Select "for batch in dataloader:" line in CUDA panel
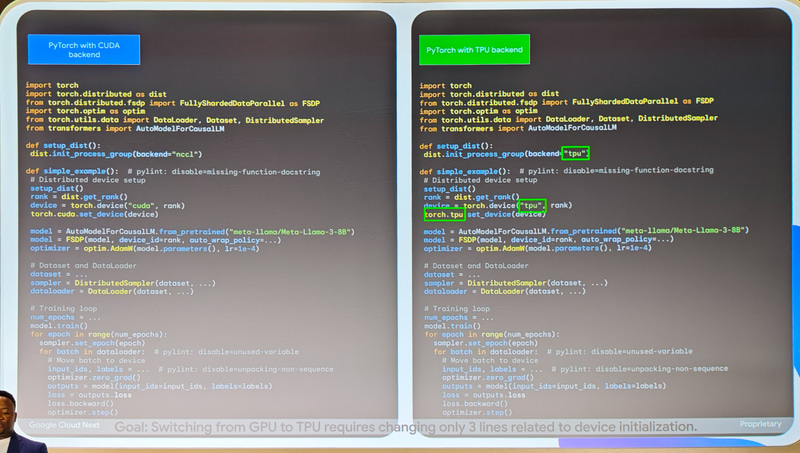The image size is (800, 453). [169, 351]
